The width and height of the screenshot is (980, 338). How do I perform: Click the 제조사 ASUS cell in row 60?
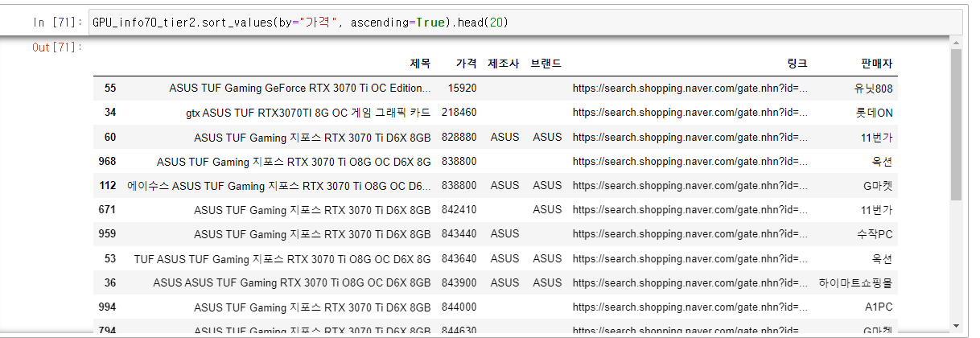505,137
